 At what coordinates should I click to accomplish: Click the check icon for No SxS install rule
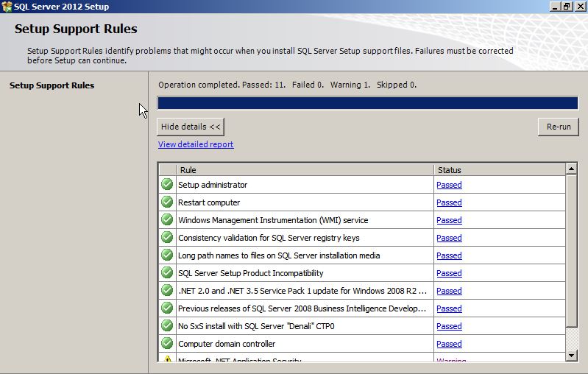pyautogui.click(x=167, y=325)
